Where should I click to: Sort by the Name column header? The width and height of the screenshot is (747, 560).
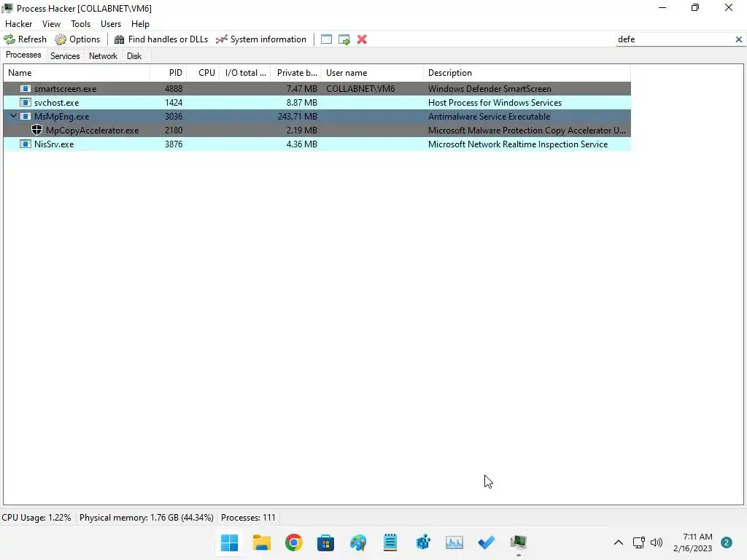[77, 73]
